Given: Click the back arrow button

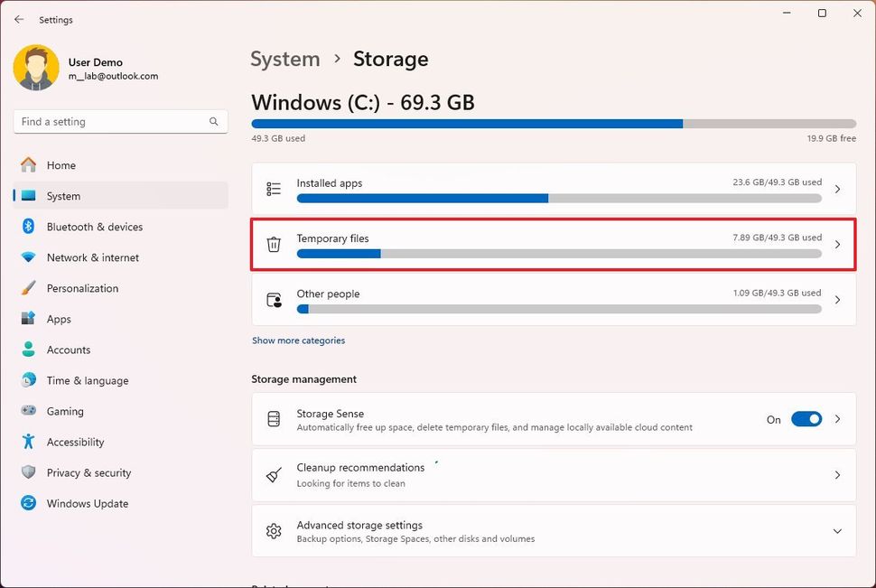Looking at the screenshot, I should pyautogui.click(x=18, y=19).
